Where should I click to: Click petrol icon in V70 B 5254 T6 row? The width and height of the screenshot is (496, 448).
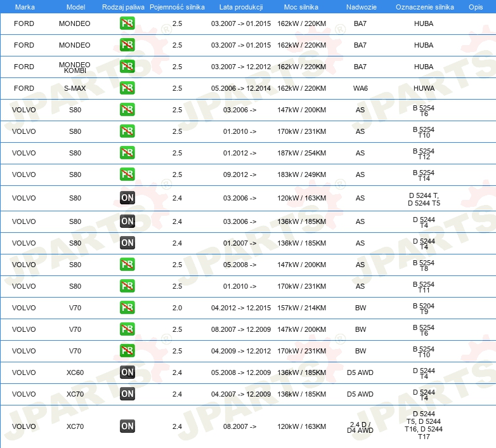[127, 329]
